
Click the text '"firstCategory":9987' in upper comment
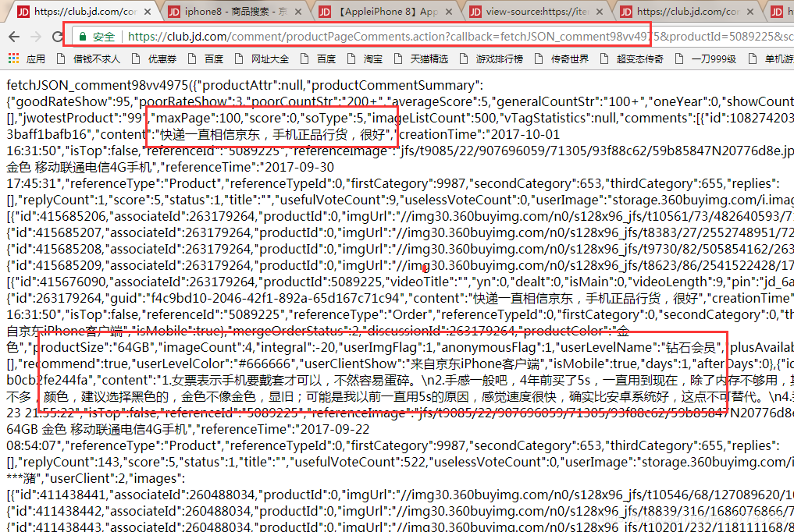(408, 183)
